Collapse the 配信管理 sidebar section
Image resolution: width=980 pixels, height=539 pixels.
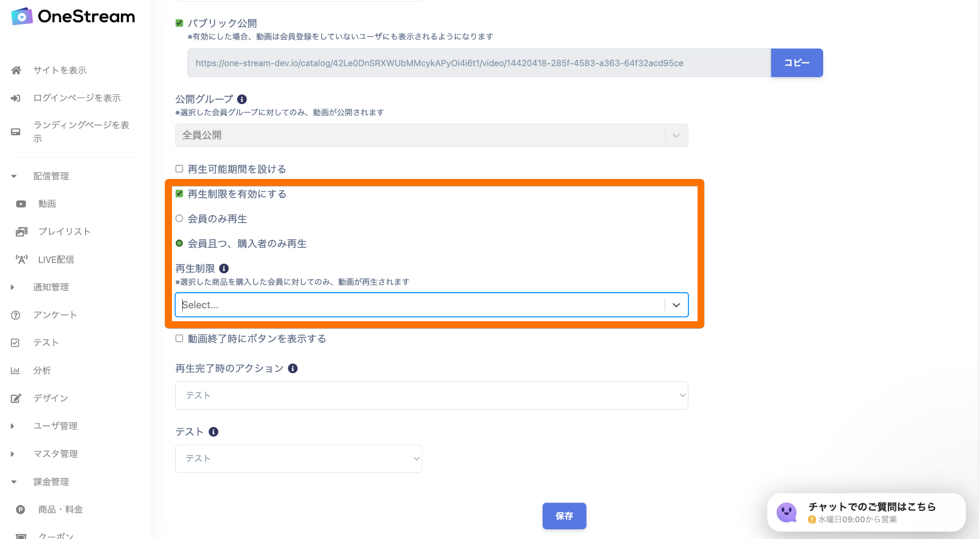click(x=14, y=176)
